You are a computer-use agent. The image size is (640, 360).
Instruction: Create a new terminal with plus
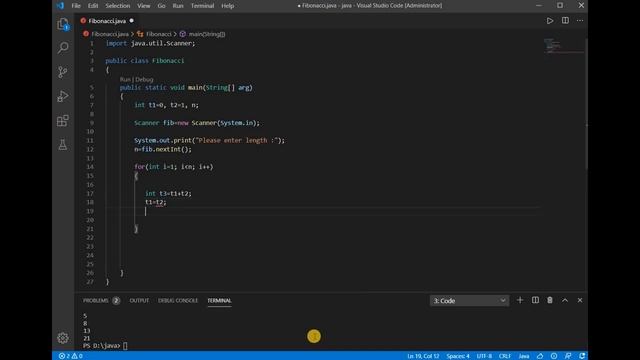click(520, 300)
